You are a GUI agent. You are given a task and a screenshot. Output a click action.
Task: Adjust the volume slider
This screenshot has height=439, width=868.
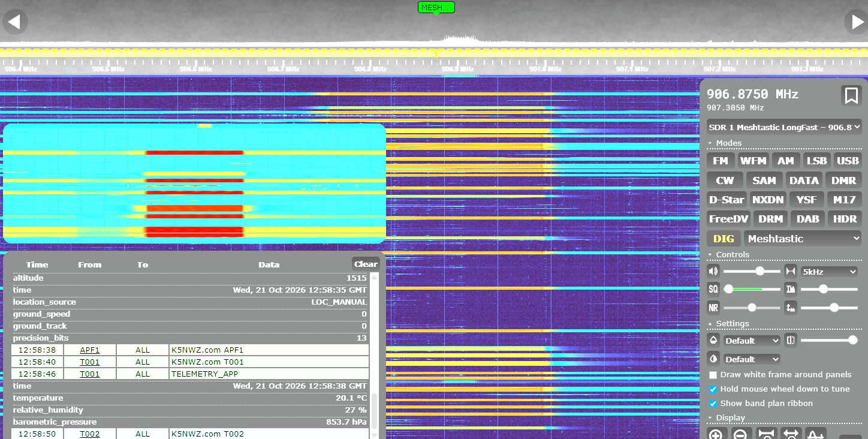pyautogui.click(x=752, y=271)
